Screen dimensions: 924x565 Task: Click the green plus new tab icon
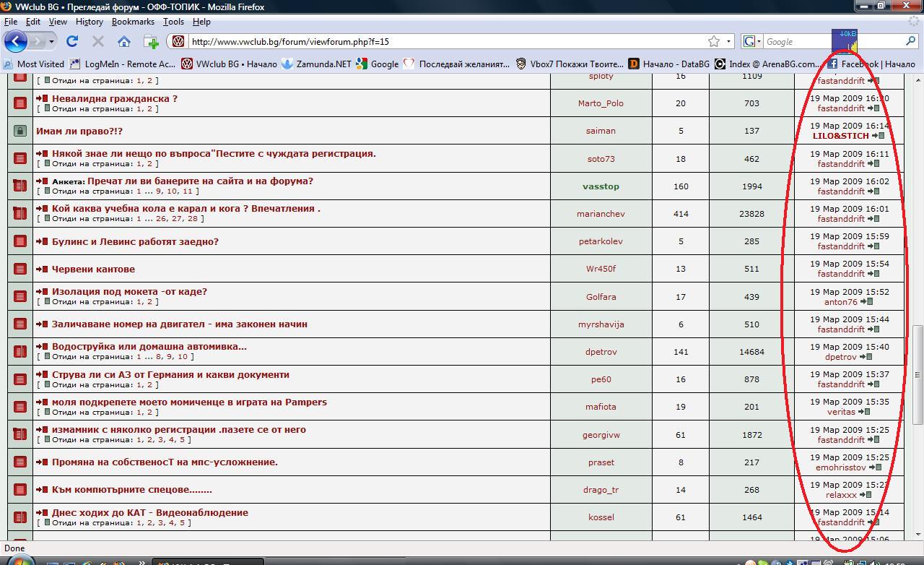[151, 42]
